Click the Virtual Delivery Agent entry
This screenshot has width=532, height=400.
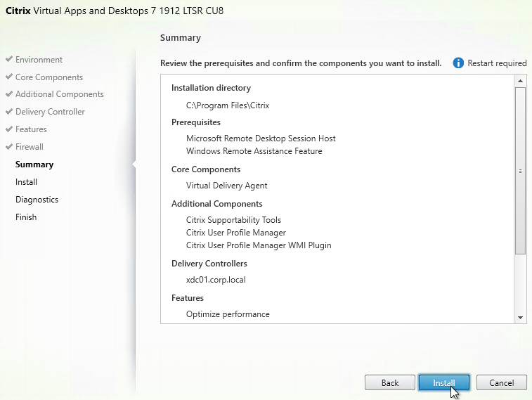tap(226, 186)
